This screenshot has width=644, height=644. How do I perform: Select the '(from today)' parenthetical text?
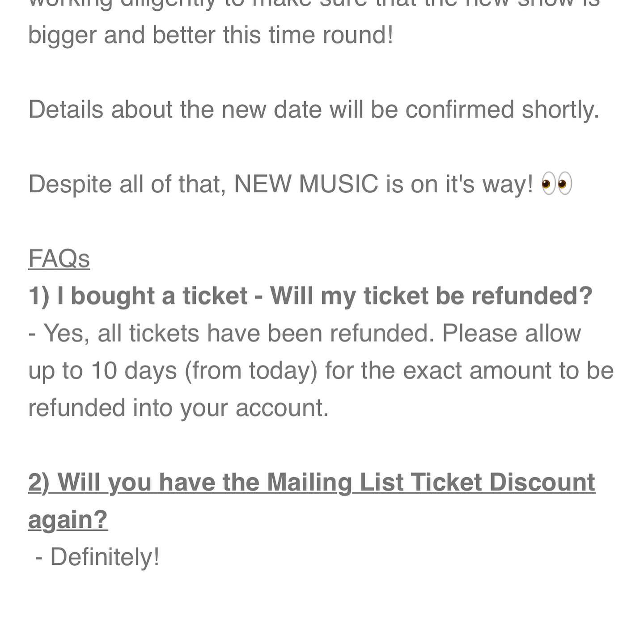coord(251,371)
